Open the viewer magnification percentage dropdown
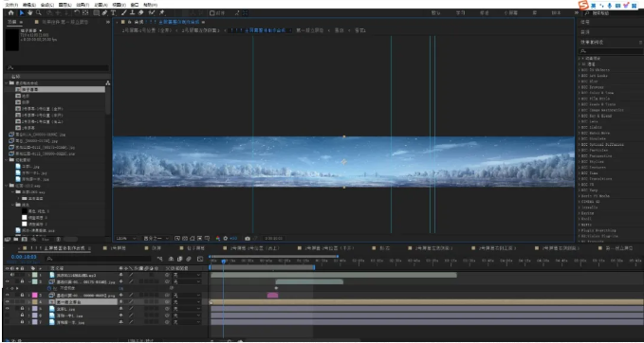644x343 pixels. click(126, 239)
